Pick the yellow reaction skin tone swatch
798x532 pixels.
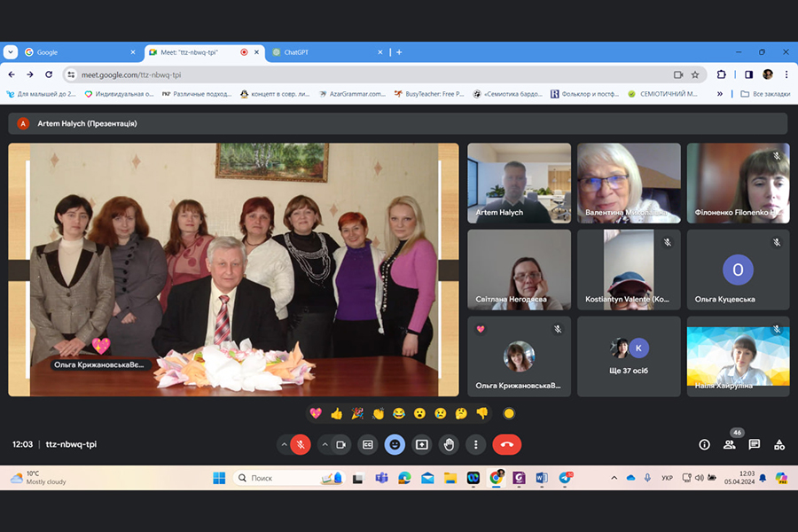(509, 413)
